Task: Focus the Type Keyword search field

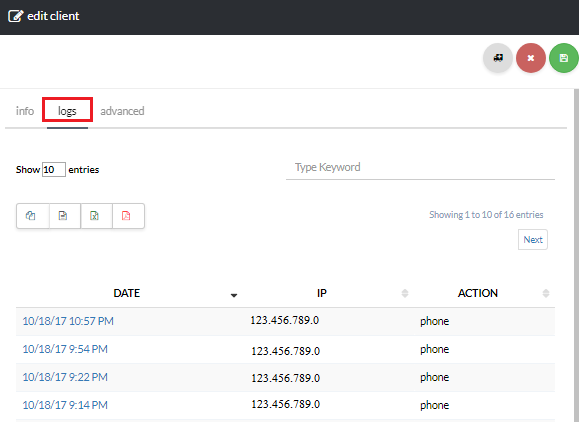Action: (420, 167)
